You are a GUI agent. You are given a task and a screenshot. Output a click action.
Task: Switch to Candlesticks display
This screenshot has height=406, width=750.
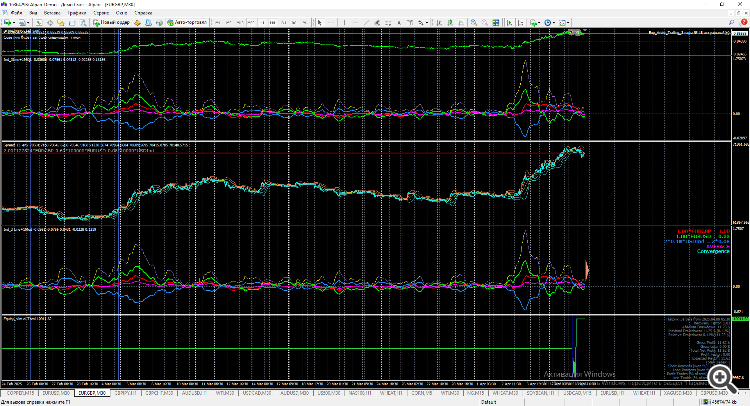[x=451, y=22]
